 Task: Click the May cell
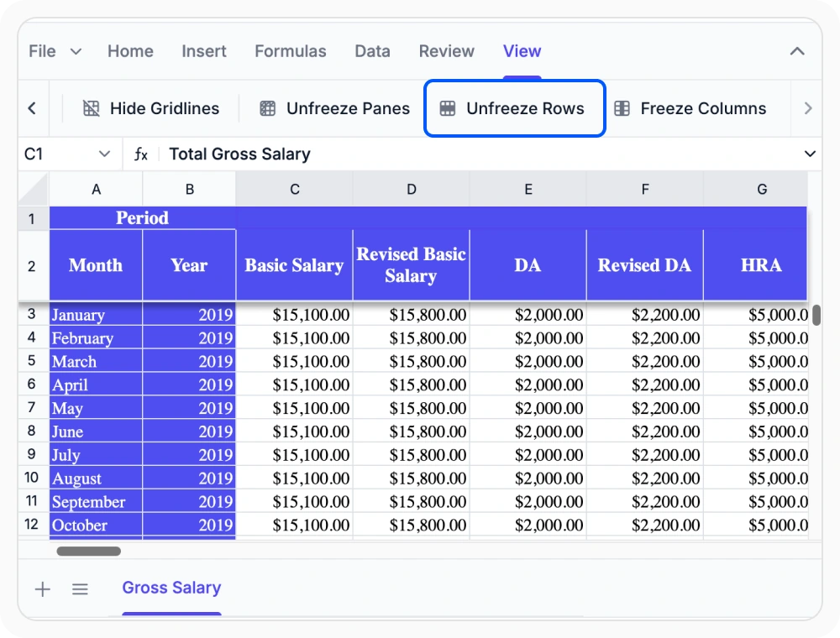[96, 408]
